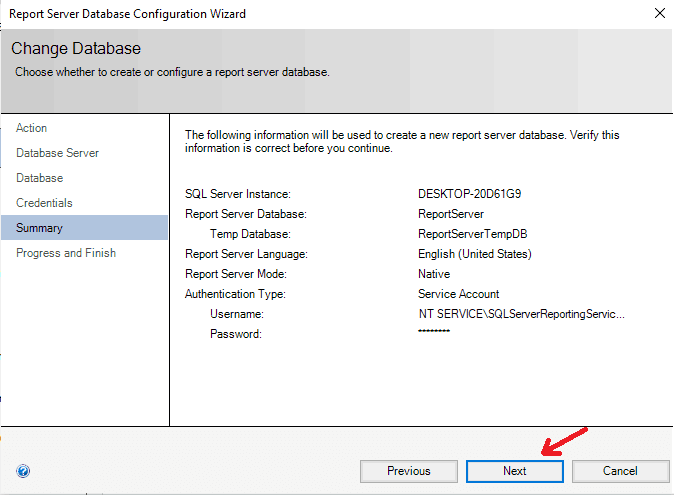Click the Service Account authentication value
Viewport: 674px width, 495px height.
458,294
